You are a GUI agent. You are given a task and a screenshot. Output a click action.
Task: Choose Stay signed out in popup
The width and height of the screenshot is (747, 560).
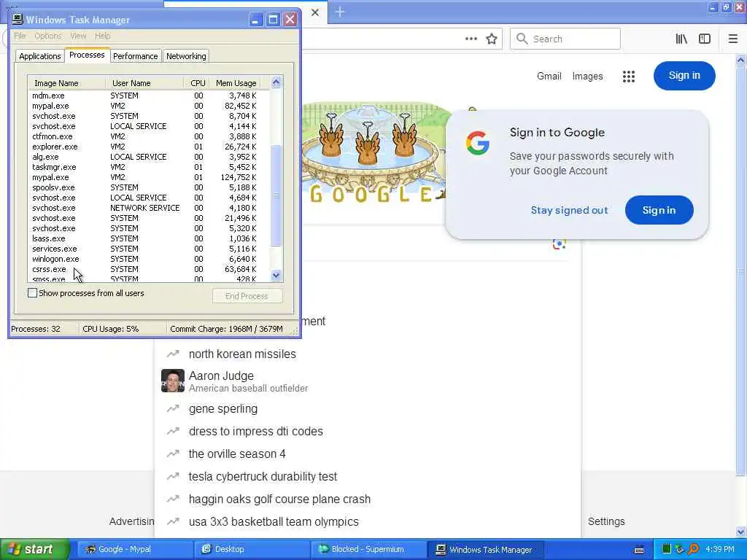point(569,210)
